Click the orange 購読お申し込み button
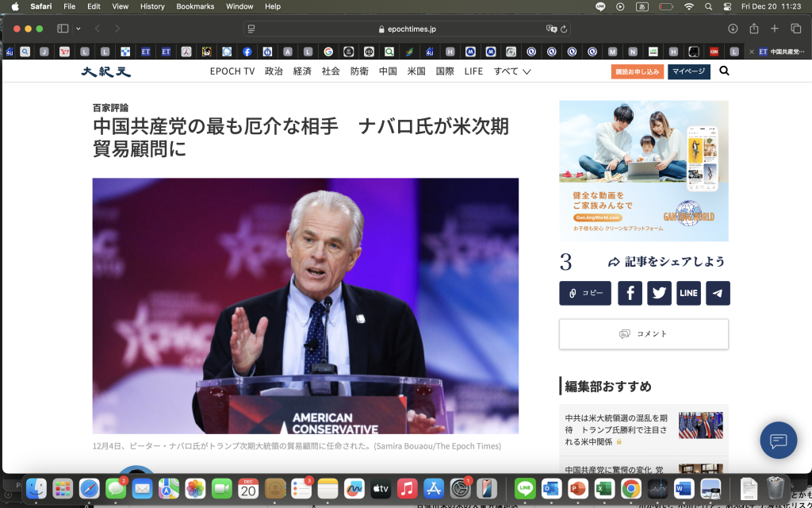The width and height of the screenshot is (812, 508). point(637,71)
